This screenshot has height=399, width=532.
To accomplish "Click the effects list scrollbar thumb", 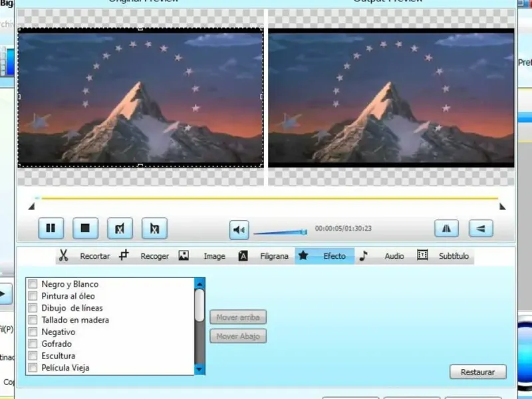I will (199, 305).
